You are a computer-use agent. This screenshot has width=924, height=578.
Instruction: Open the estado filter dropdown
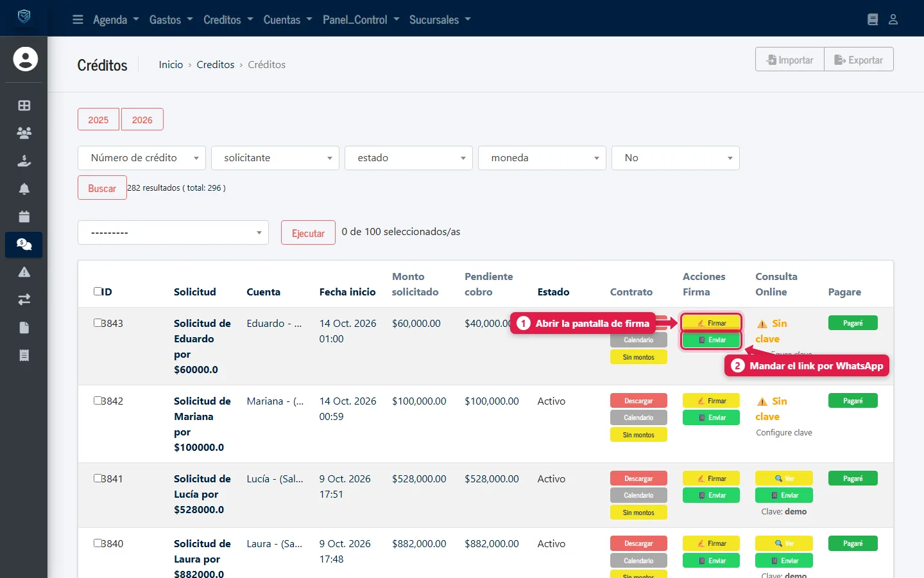coord(409,158)
